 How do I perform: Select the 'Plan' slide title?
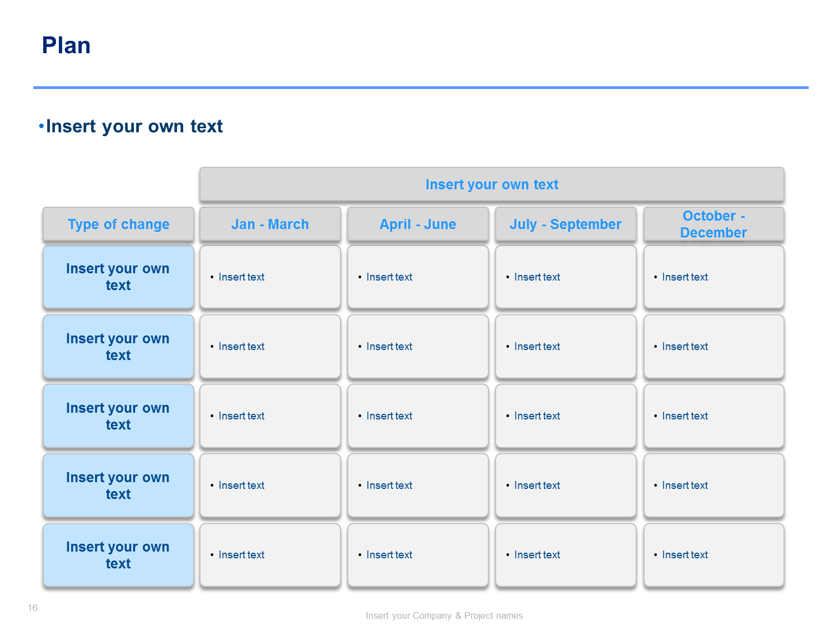point(66,45)
